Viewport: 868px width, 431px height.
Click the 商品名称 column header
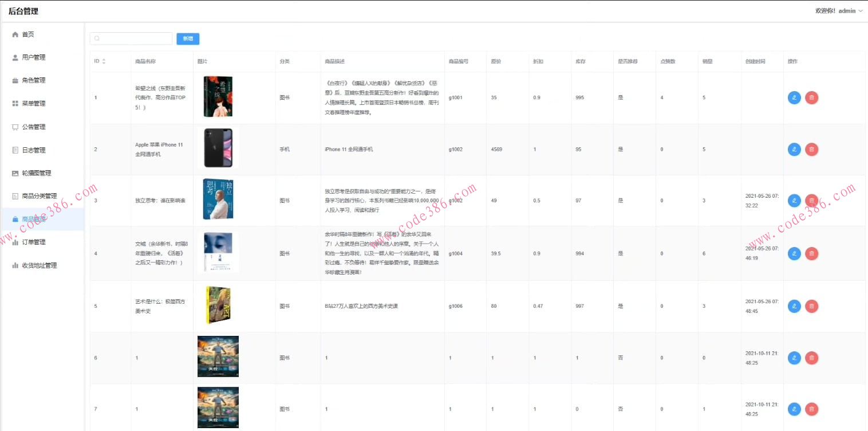pos(145,61)
